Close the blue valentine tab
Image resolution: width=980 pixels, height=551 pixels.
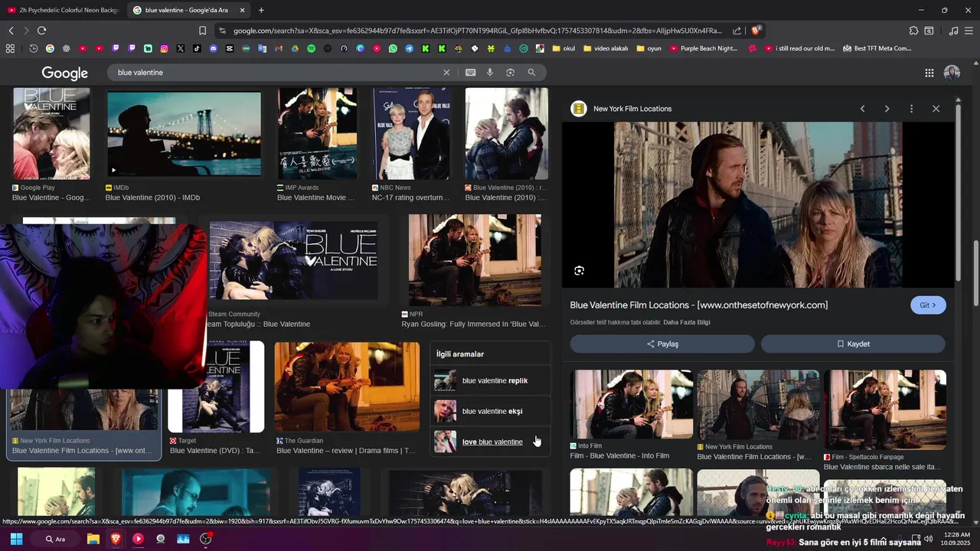[x=242, y=10]
